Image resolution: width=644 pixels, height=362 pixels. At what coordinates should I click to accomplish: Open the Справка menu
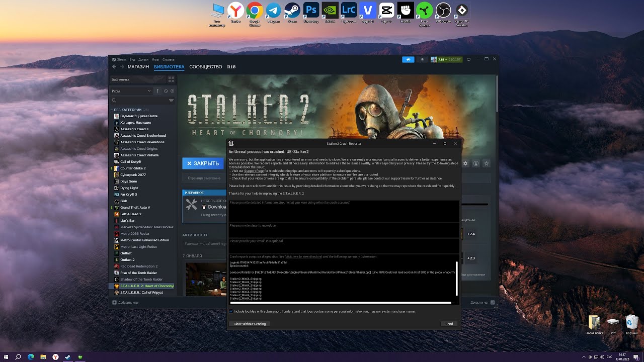click(x=169, y=59)
